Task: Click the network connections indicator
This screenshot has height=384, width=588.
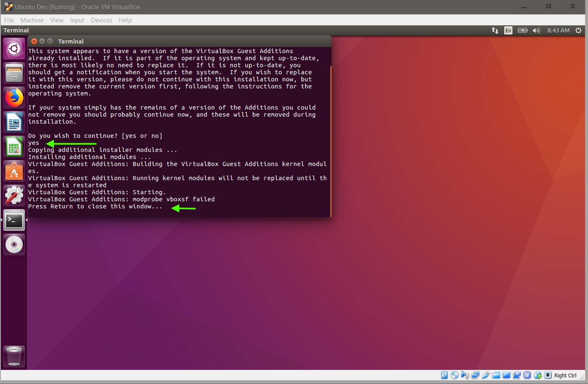Action: tap(495, 30)
